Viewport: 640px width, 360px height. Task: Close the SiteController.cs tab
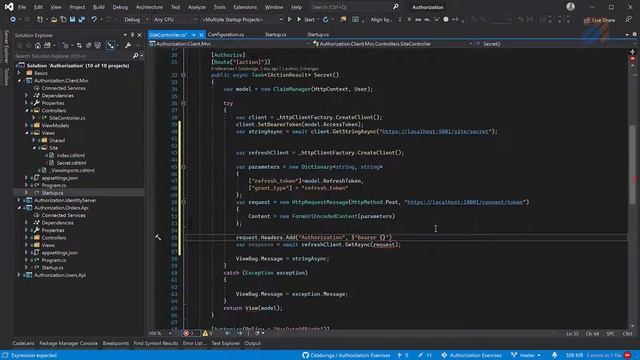point(201,35)
